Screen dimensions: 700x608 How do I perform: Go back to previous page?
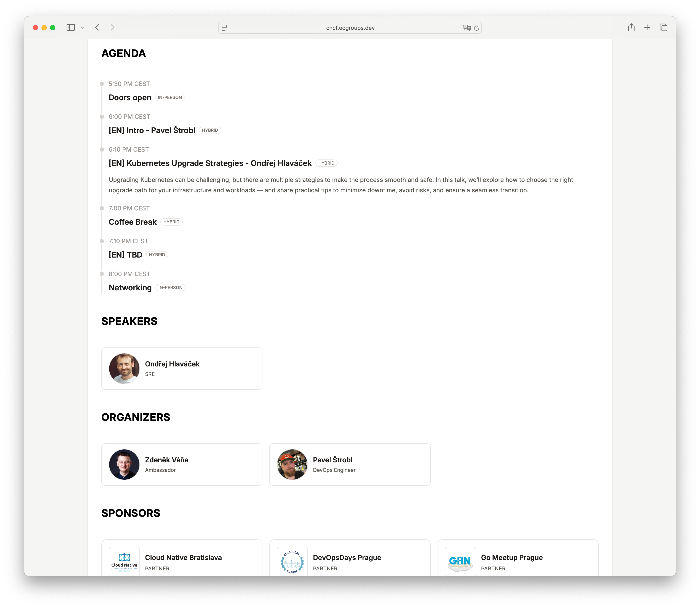pyautogui.click(x=97, y=27)
